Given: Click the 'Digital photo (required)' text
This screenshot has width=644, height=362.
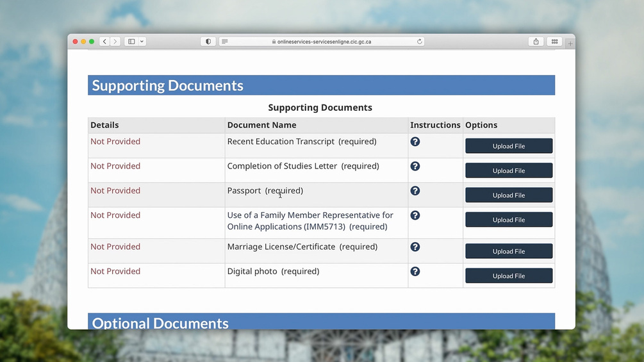Looking at the screenshot, I should (x=273, y=272).
